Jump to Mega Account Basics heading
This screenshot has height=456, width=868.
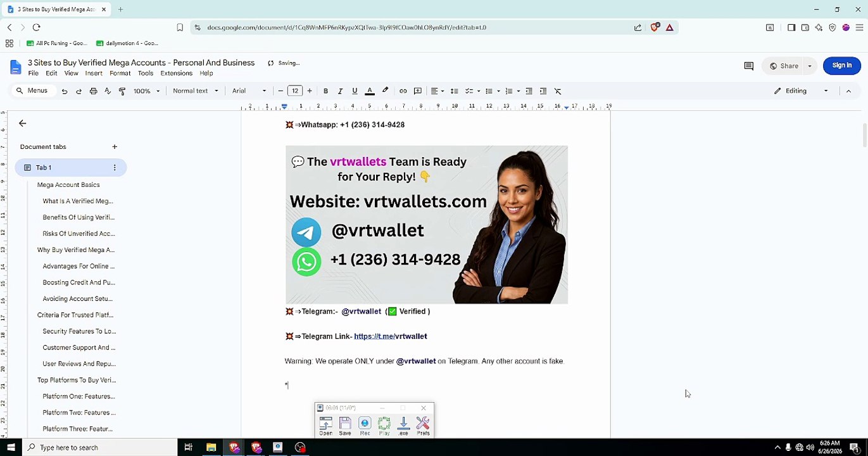tap(68, 185)
